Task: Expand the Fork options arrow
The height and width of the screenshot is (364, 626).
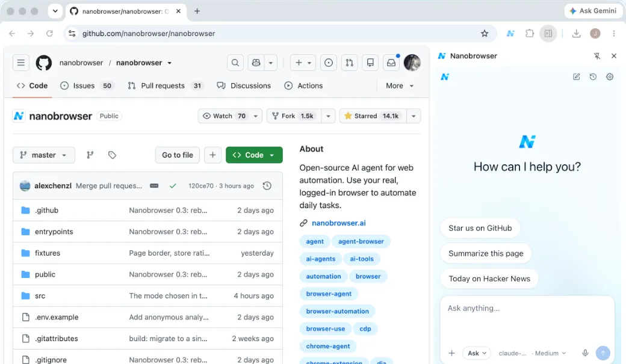Action: coord(328,116)
